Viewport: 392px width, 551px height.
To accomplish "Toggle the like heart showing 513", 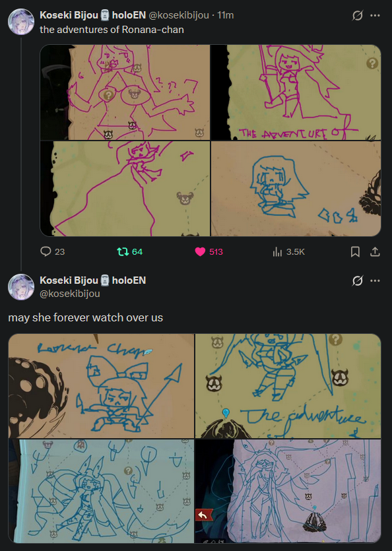I will click(200, 251).
